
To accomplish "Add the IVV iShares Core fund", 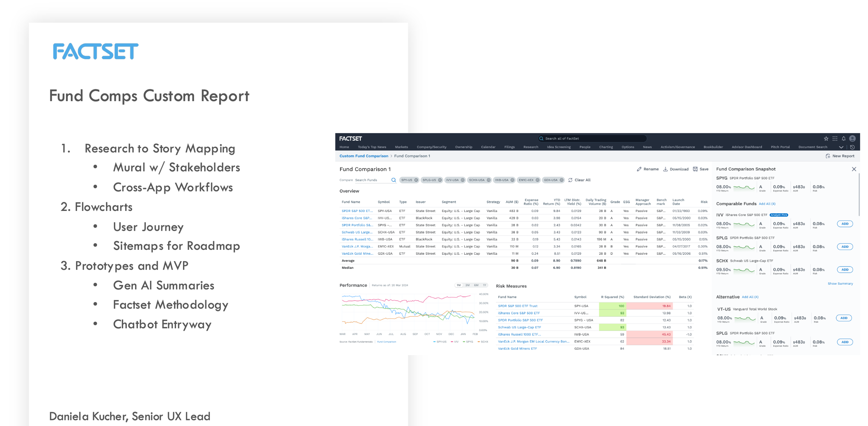I will 845,224.
